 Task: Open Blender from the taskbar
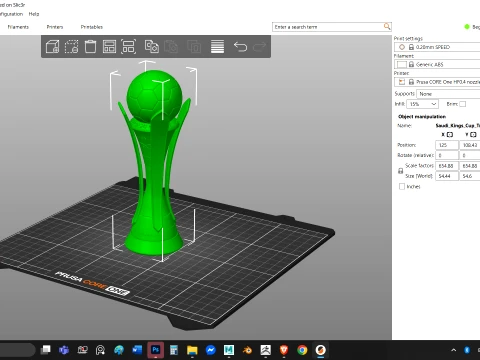pos(247,350)
